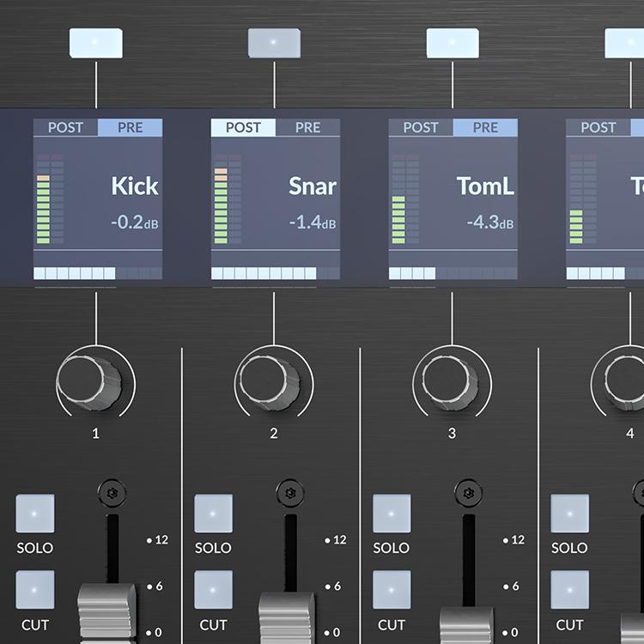
Task: Enable SOLO on channel 2
Action: [213, 513]
